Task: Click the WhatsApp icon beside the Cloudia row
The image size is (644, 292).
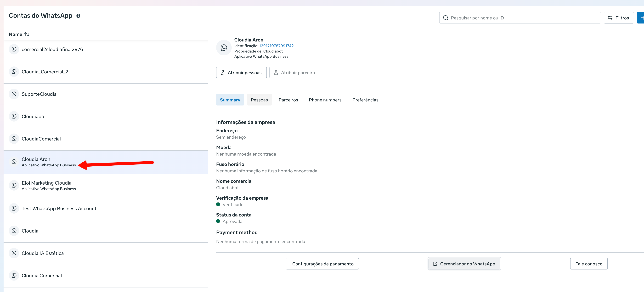Action: (14, 231)
